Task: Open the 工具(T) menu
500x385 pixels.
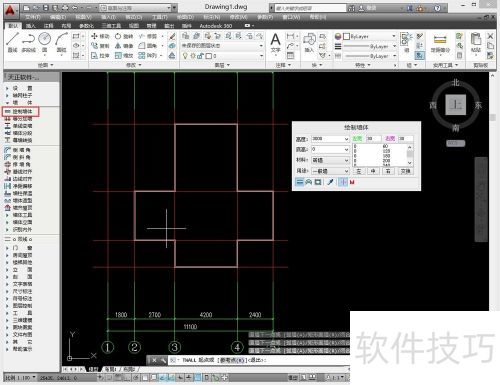Action: (x=159, y=17)
